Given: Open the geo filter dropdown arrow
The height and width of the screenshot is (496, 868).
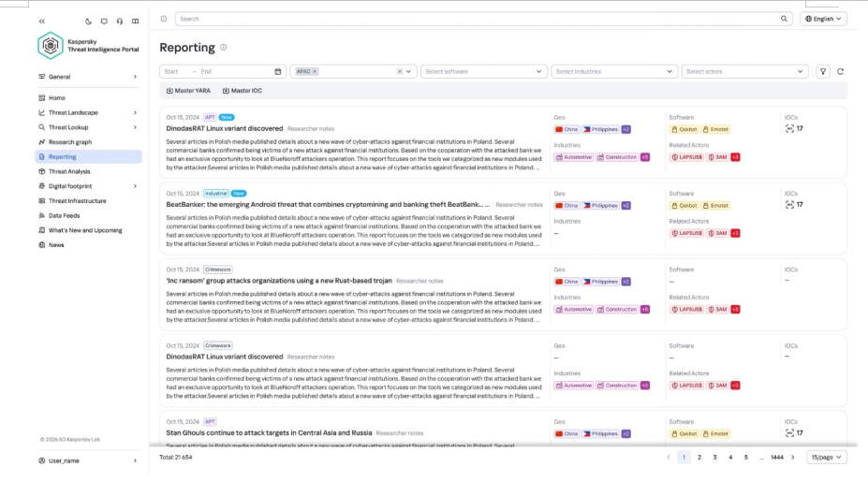Looking at the screenshot, I should tap(408, 71).
